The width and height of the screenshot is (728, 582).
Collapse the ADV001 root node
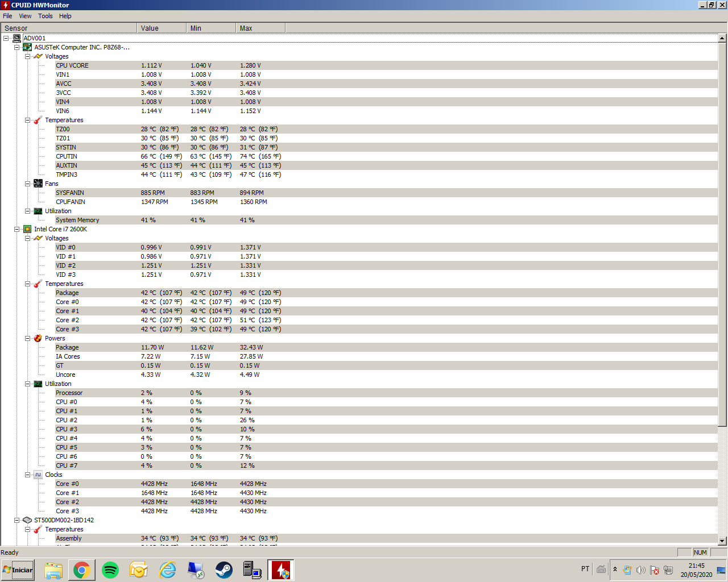pos(6,38)
